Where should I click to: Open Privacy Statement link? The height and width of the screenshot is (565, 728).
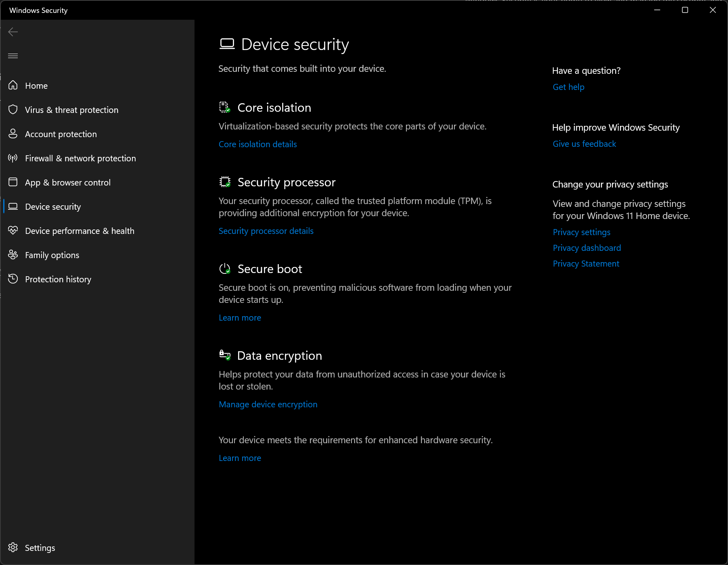tap(586, 263)
